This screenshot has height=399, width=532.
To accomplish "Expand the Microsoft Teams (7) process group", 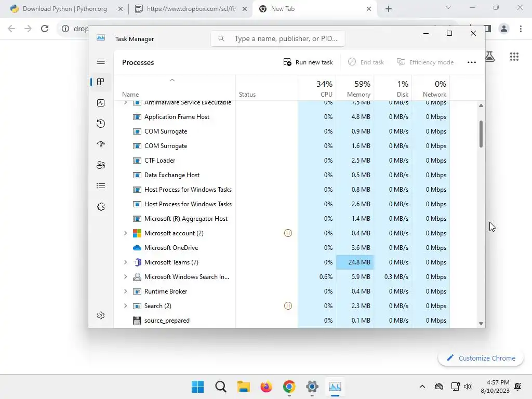I will click(x=126, y=262).
